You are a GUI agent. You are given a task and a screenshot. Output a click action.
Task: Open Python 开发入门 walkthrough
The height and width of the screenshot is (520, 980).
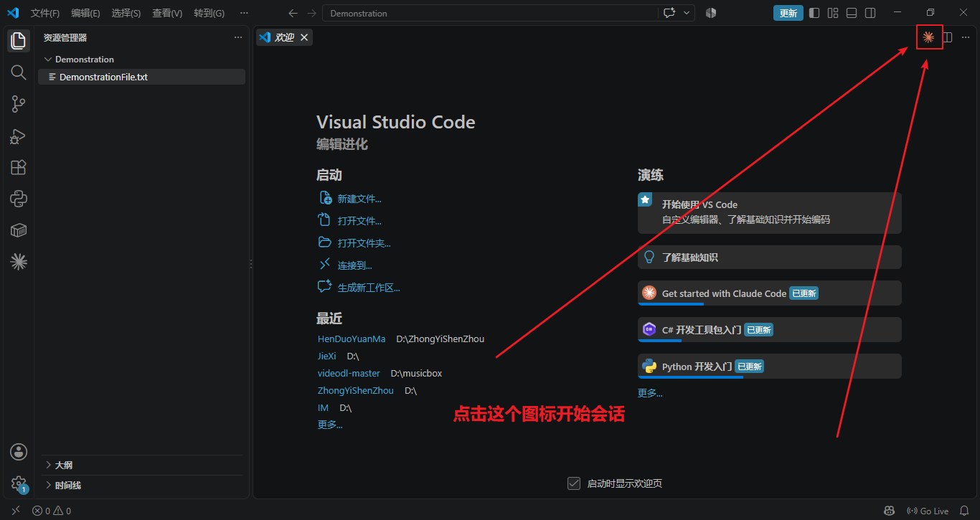pyautogui.click(x=770, y=367)
